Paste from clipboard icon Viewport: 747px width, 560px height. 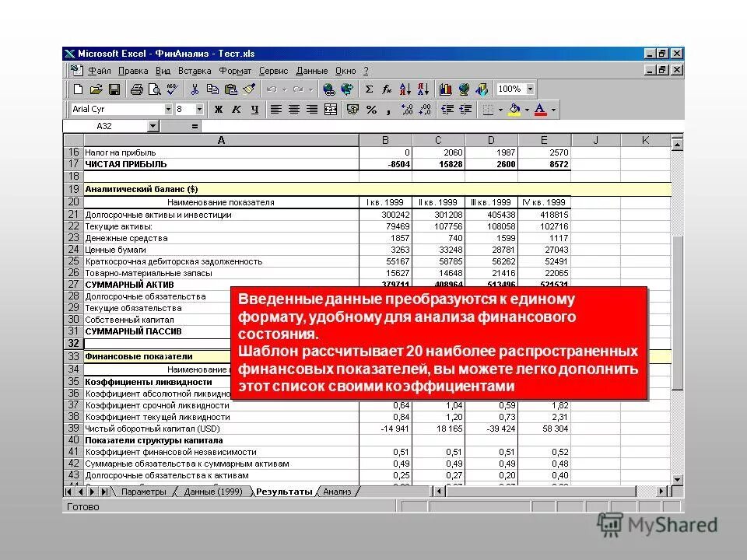(230, 89)
